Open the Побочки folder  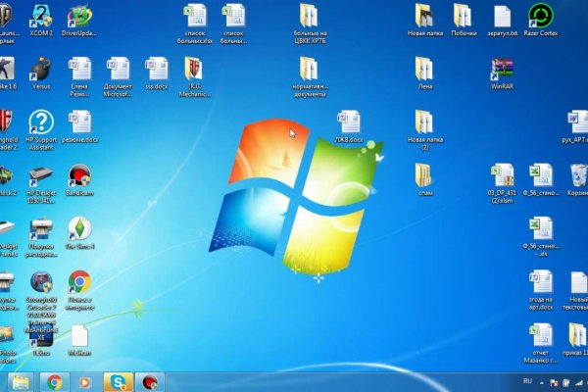coord(464,17)
